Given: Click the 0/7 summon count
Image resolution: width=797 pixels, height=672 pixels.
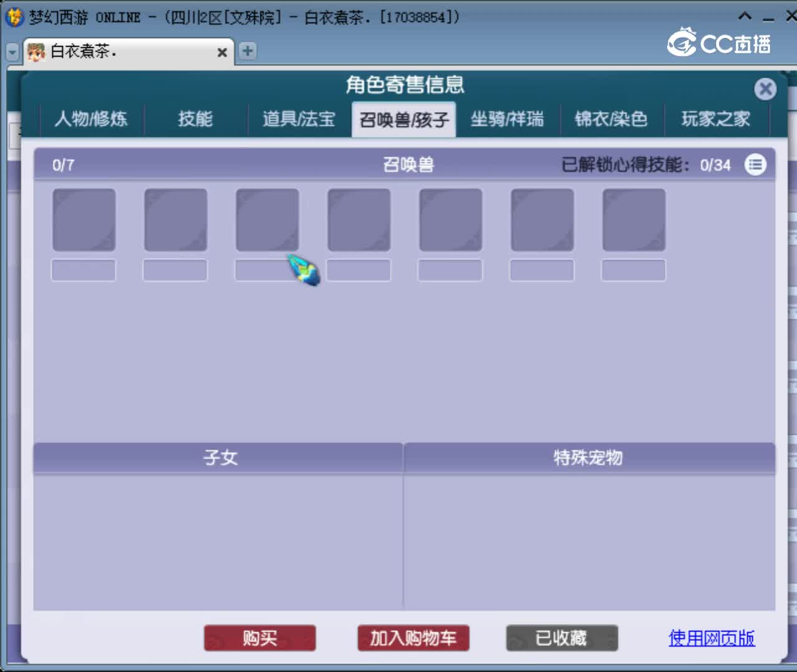Looking at the screenshot, I should [x=64, y=166].
